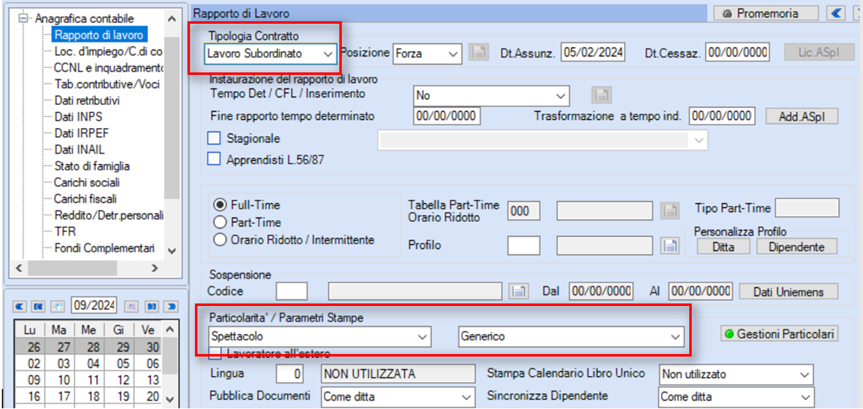Open the Sincronizza Dipendente dropdown
Screen dimensions: 863x409
point(736,396)
